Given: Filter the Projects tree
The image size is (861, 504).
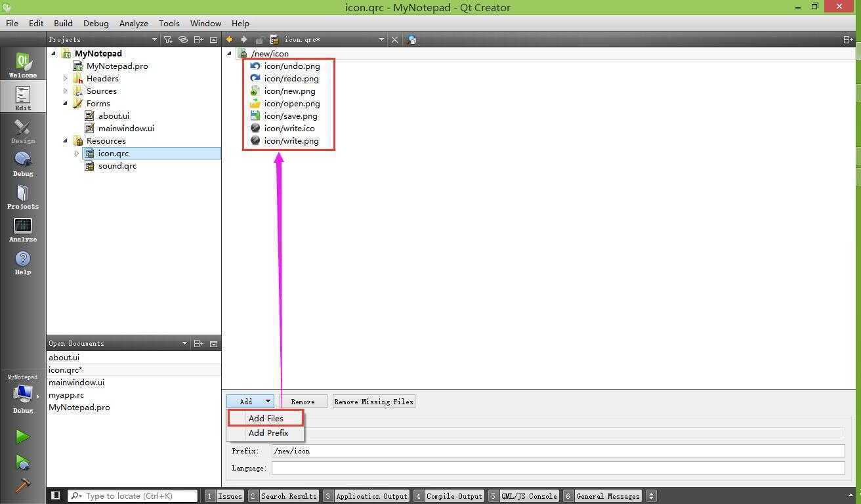Looking at the screenshot, I should (168, 39).
